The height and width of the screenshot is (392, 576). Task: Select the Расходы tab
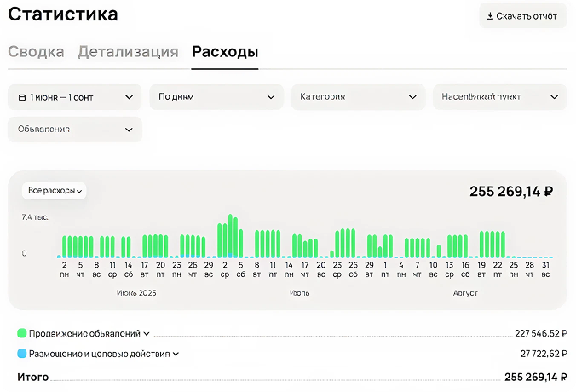click(x=225, y=52)
